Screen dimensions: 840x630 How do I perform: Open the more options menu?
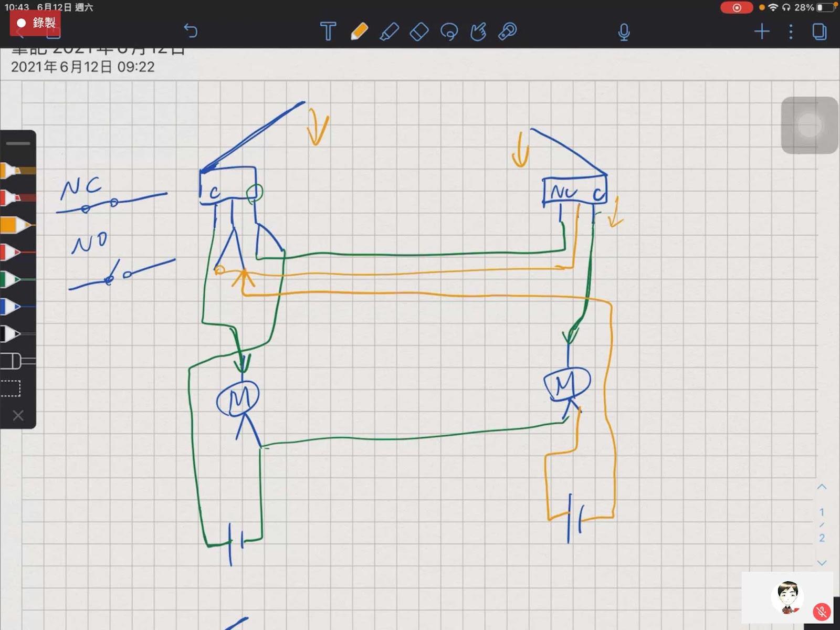pos(791,31)
